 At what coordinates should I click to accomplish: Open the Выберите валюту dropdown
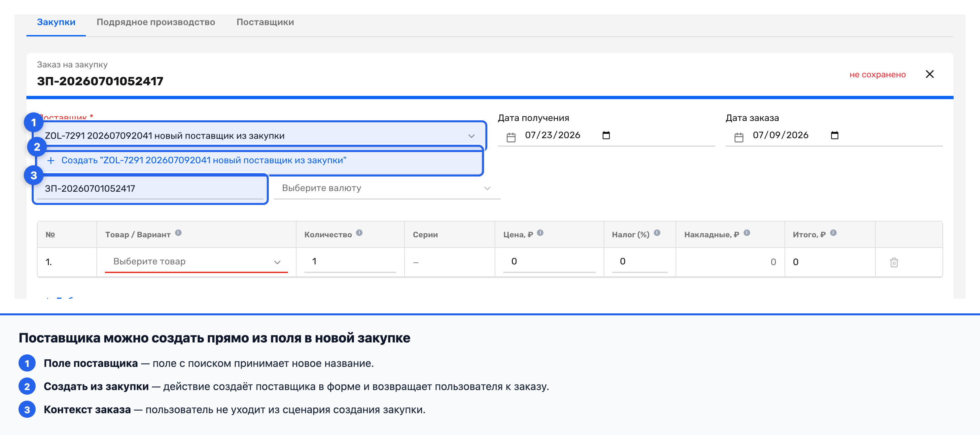point(387,188)
